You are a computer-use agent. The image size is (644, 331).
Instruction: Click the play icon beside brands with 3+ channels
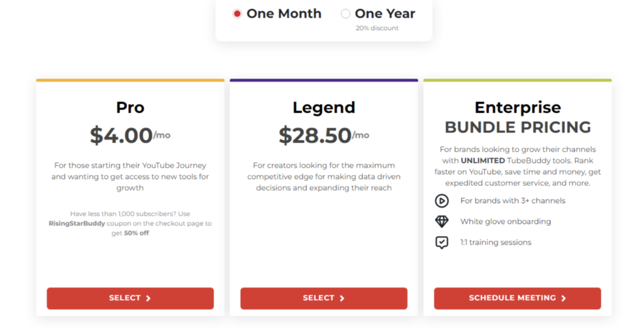tap(442, 201)
